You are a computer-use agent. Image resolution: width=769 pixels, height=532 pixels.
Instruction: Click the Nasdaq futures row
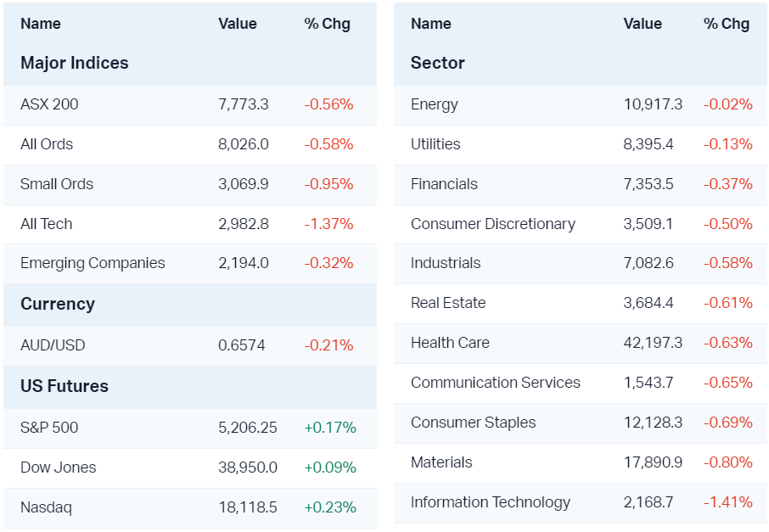click(46, 507)
